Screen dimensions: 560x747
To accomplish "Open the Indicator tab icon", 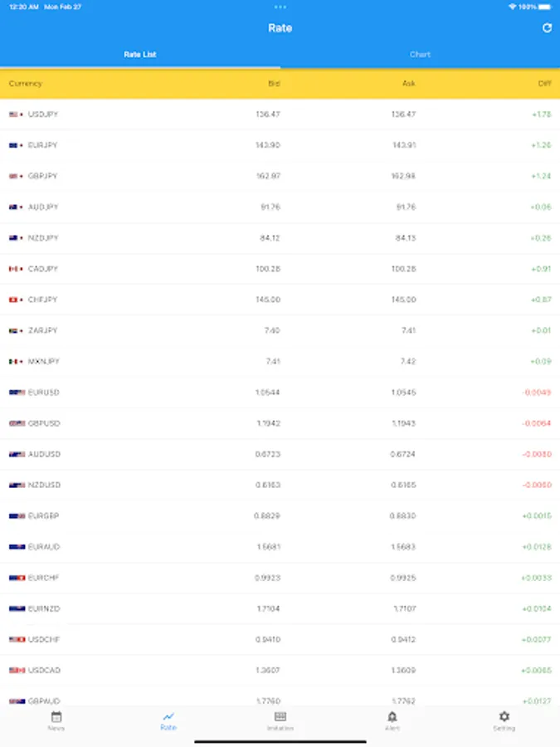I will coord(280,717).
